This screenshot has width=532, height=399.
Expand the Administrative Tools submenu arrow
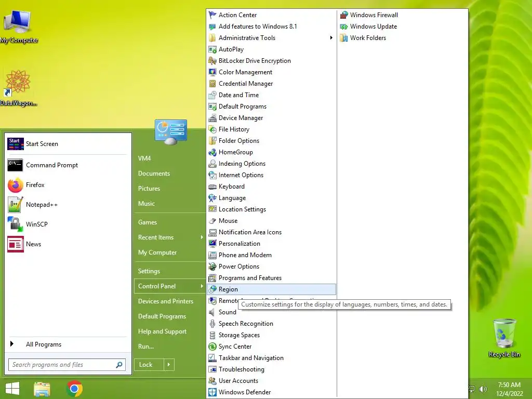coord(331,37)
